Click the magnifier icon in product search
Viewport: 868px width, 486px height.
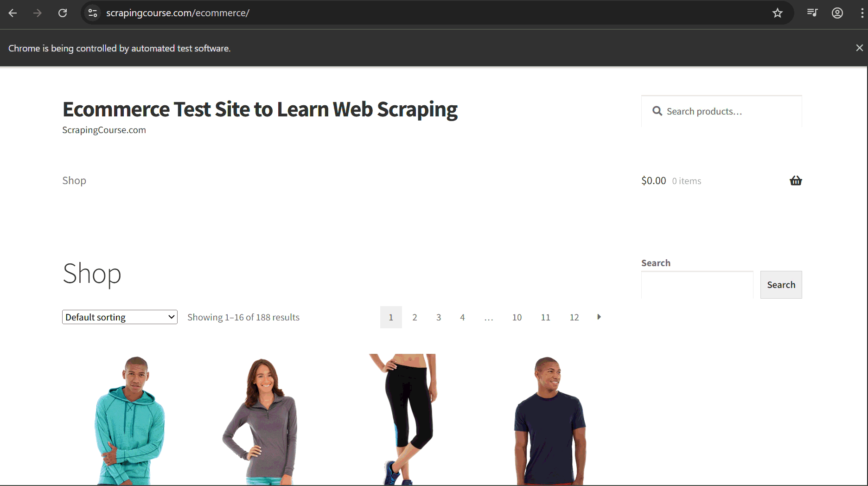click(x=657, y=111)
